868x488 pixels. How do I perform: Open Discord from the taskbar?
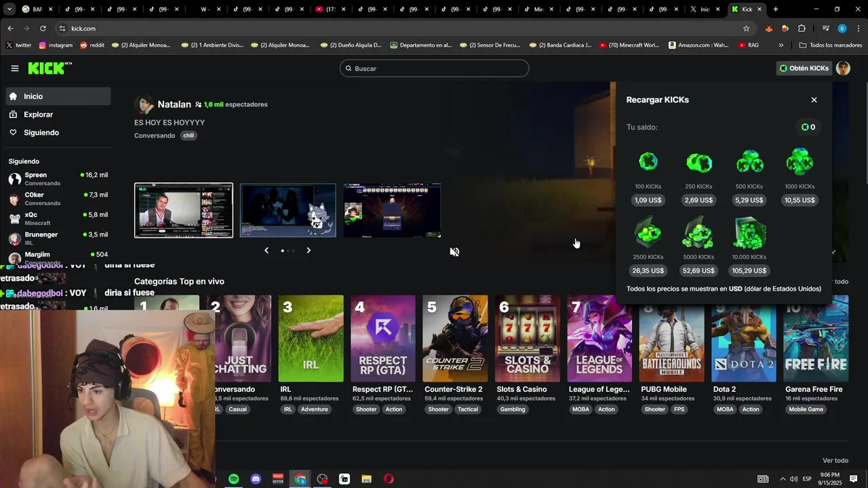[x=256, y=479]
